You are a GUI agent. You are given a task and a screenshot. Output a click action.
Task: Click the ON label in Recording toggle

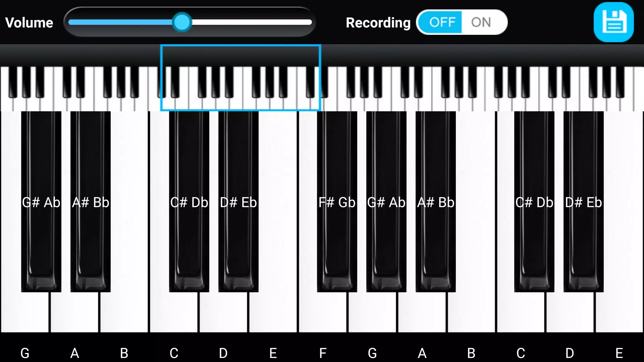click(481, 22)
